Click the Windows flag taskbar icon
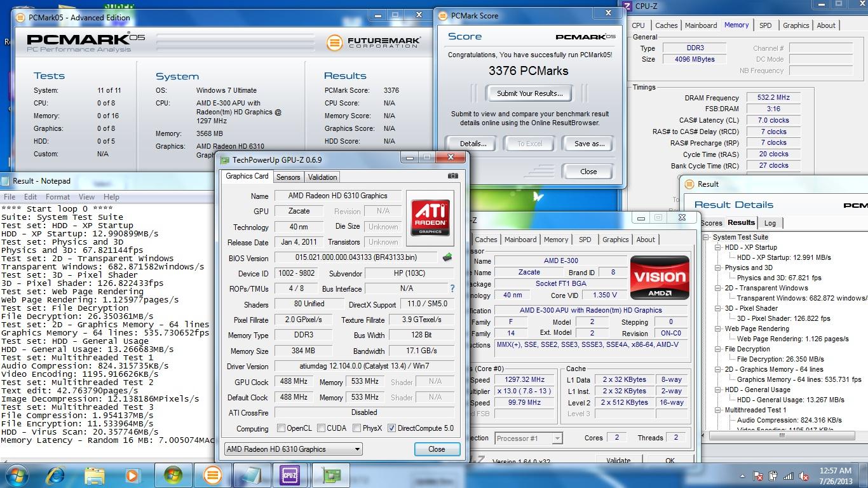 173,475
